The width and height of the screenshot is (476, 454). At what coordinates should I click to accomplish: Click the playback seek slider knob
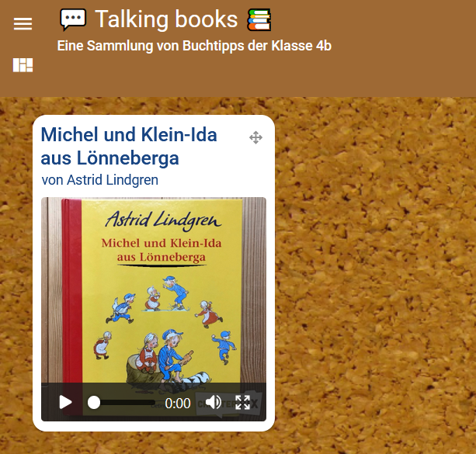(94, 403)
